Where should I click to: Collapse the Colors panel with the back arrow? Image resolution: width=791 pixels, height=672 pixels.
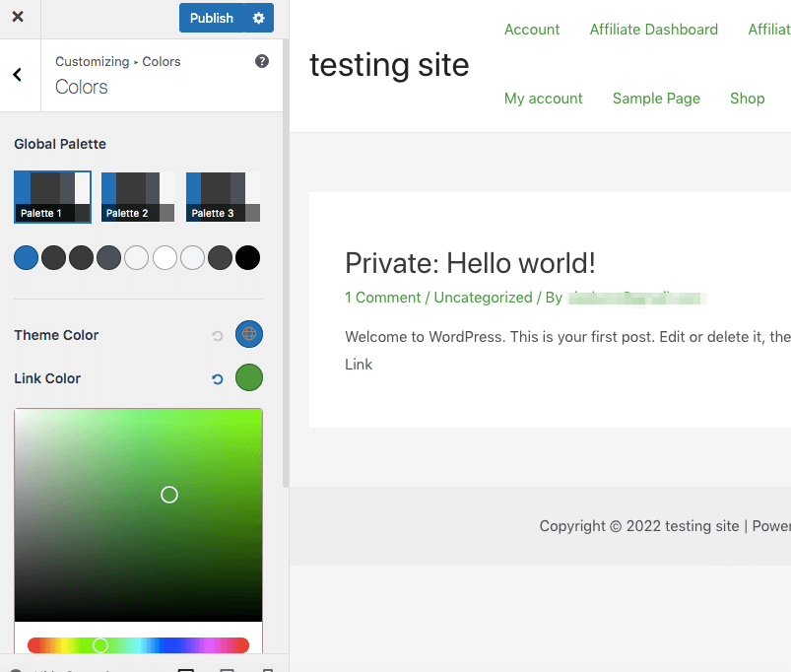pos(18,75)
